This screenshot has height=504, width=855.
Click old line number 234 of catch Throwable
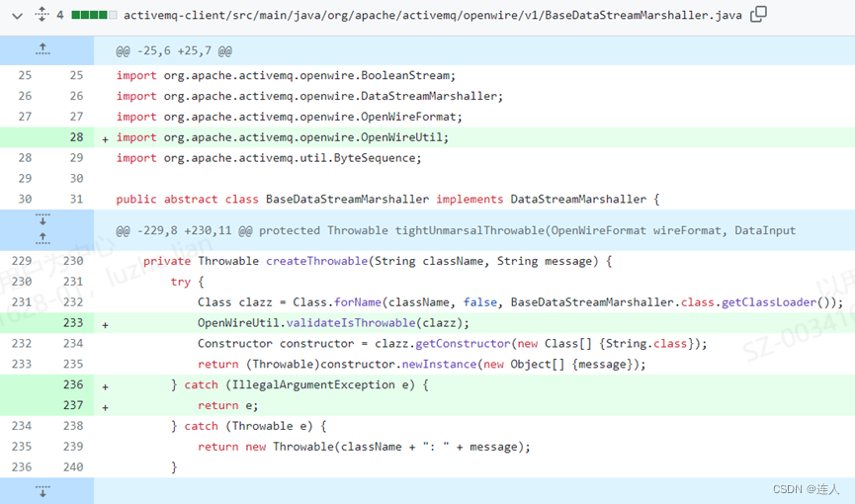coord(22,426)
